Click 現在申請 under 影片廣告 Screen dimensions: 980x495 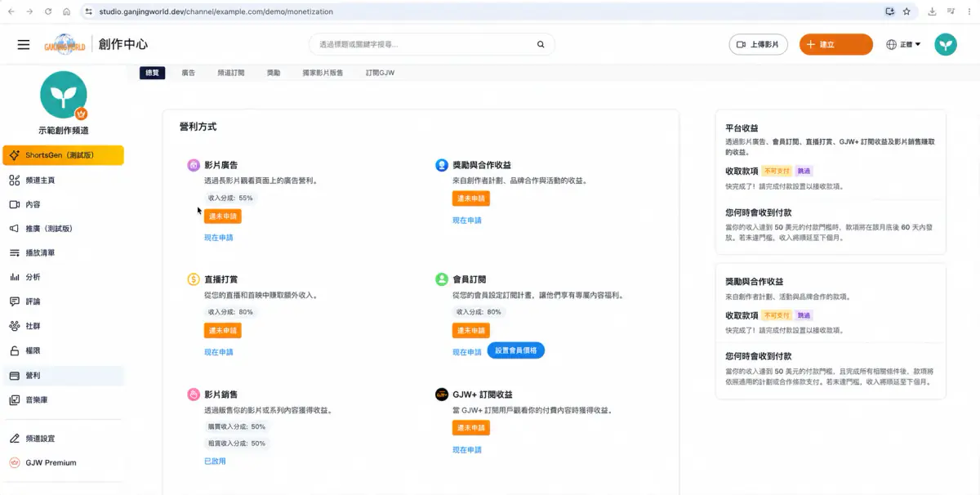pos(219,238)
